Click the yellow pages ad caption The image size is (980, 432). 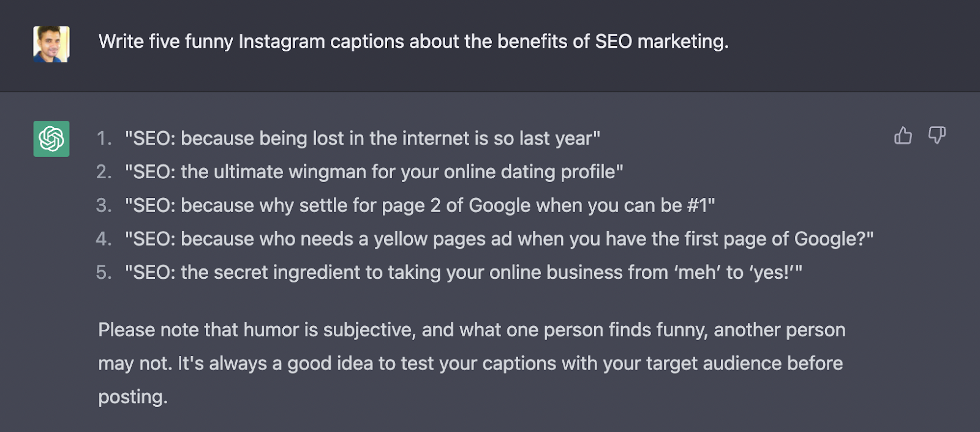(499, 239)
